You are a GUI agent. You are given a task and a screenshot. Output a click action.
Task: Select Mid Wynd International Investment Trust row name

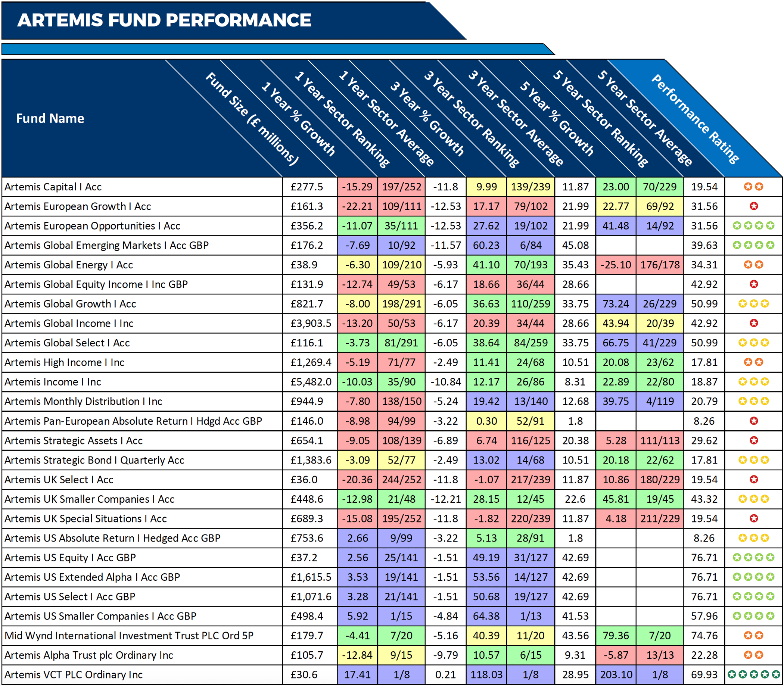(x=129, y=636)
